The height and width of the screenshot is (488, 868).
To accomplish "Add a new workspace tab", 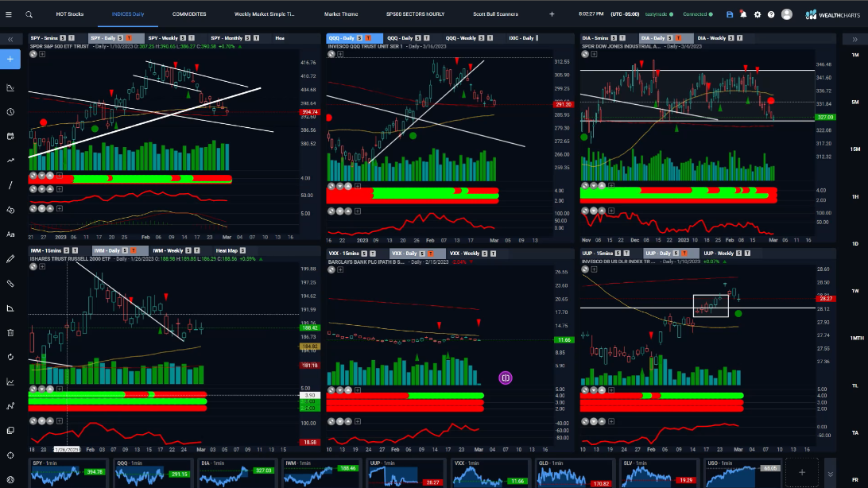I will coord(552,14).
